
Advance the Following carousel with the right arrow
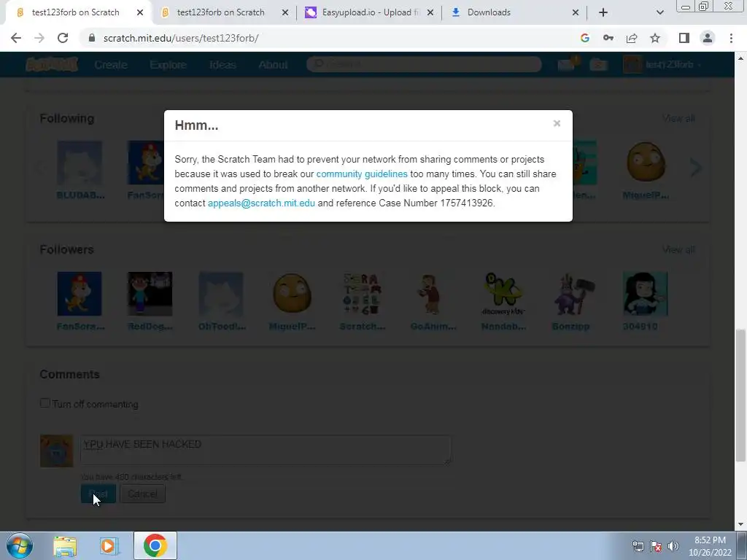(x=695, y=167)
